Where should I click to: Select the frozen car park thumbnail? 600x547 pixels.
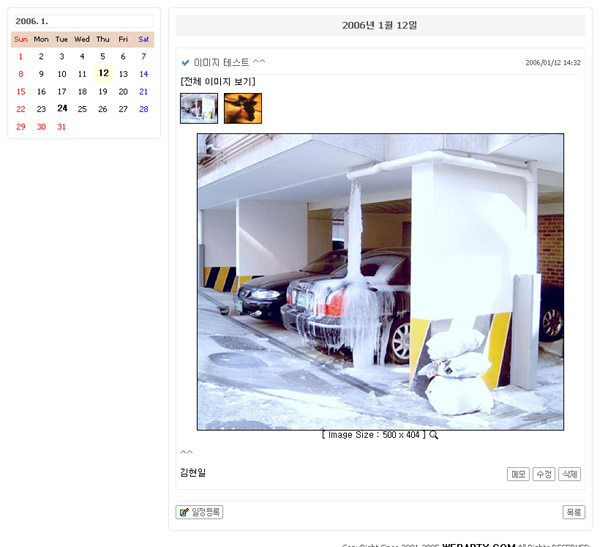click(199, 108)
